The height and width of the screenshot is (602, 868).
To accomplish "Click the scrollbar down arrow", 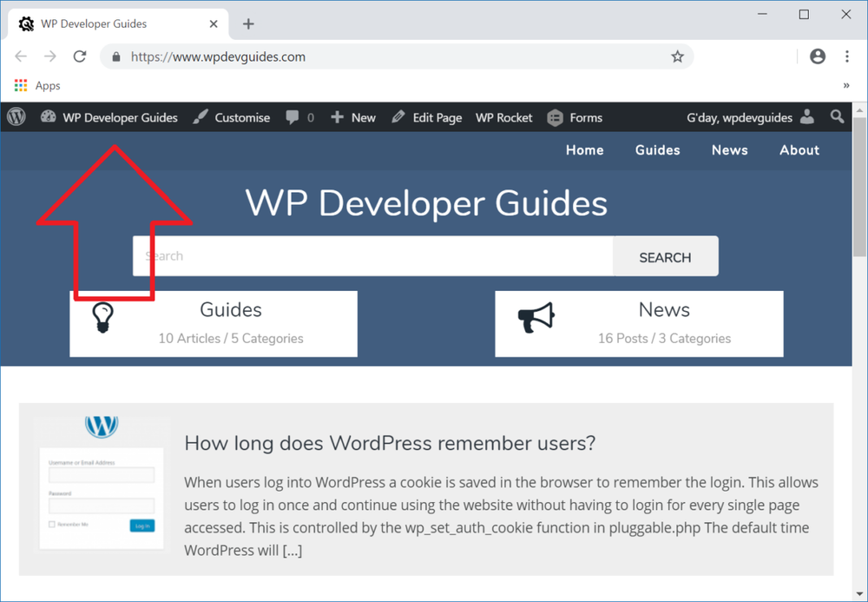I will pyautogui.click(x=860, y=592).
